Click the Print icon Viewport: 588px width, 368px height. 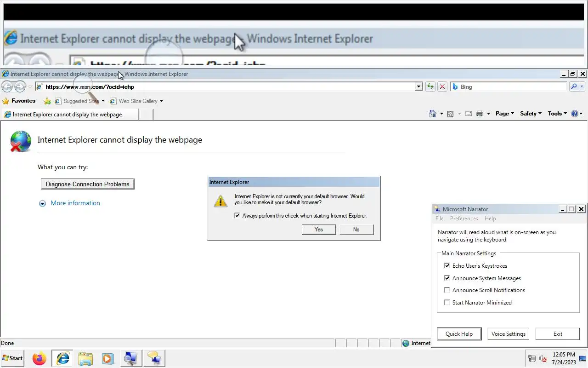point(480,114)
